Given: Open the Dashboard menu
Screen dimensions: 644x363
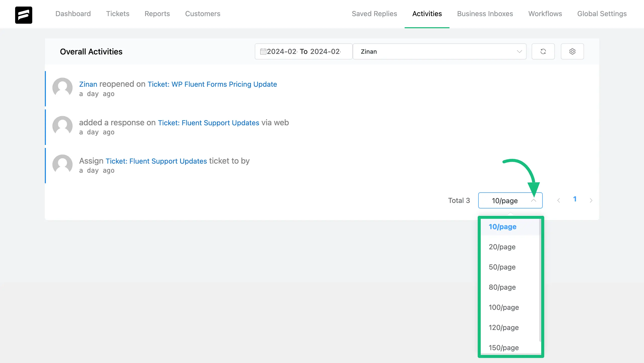Looking at the screenshot, I should 73,14.
